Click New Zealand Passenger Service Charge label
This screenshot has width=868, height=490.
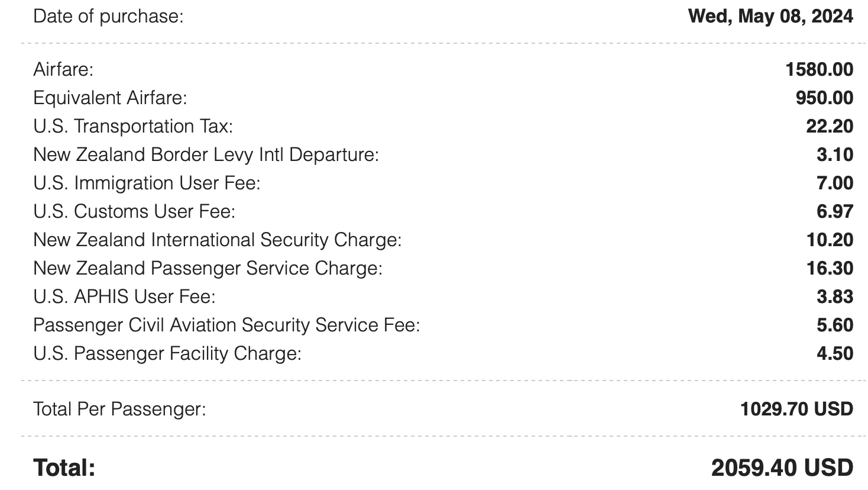tap(208, 268)
